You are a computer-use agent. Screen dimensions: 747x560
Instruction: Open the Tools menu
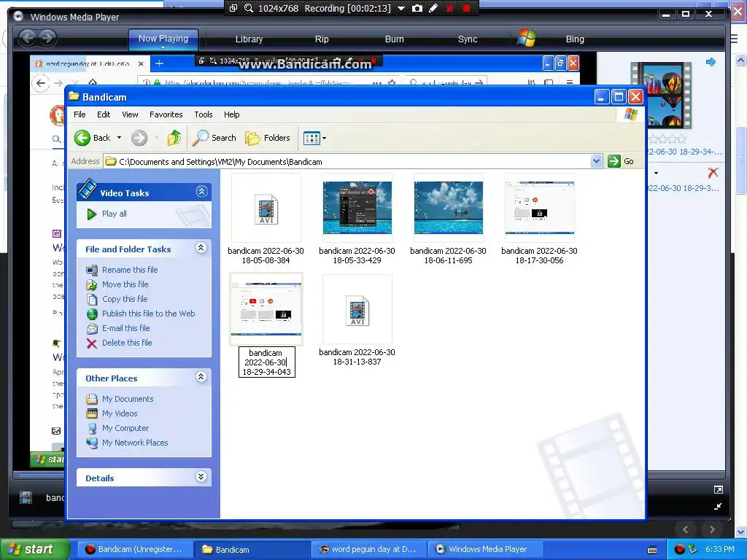pos(204,114)
